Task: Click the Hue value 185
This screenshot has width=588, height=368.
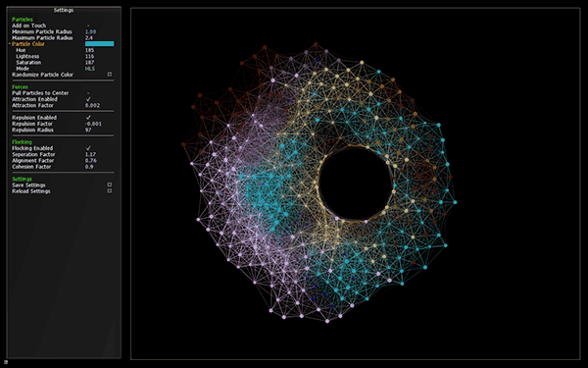Action: [x=89, y=50]
